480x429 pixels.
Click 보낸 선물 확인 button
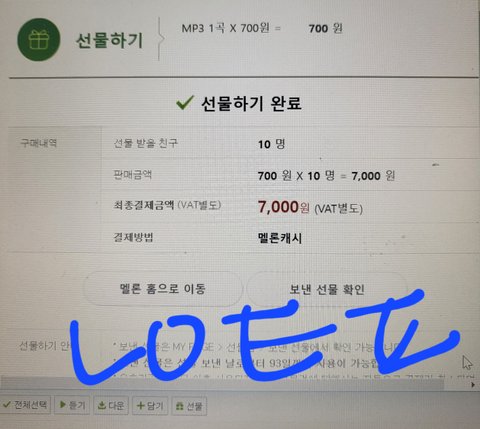click(327, 289)
